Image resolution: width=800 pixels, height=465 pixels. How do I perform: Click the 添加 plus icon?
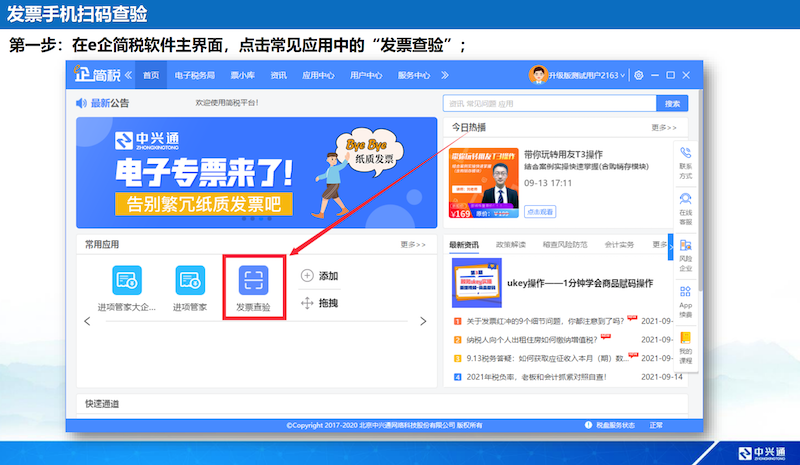[x=307, y=276]
